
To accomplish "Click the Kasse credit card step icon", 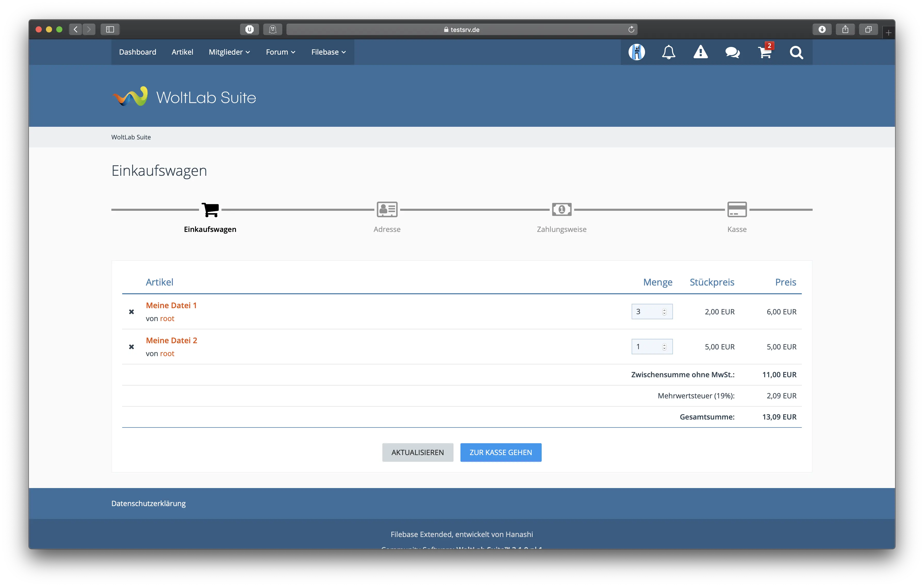I will tap(737, 209).
